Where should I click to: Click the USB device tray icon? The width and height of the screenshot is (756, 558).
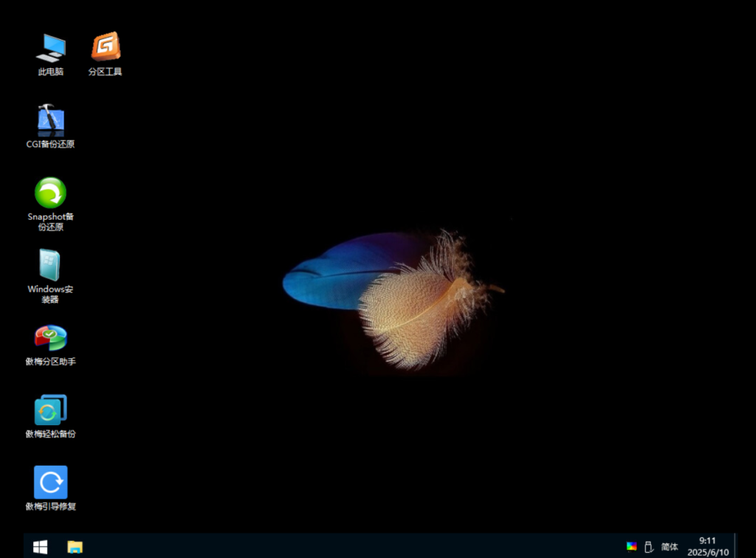pos(648,546)
